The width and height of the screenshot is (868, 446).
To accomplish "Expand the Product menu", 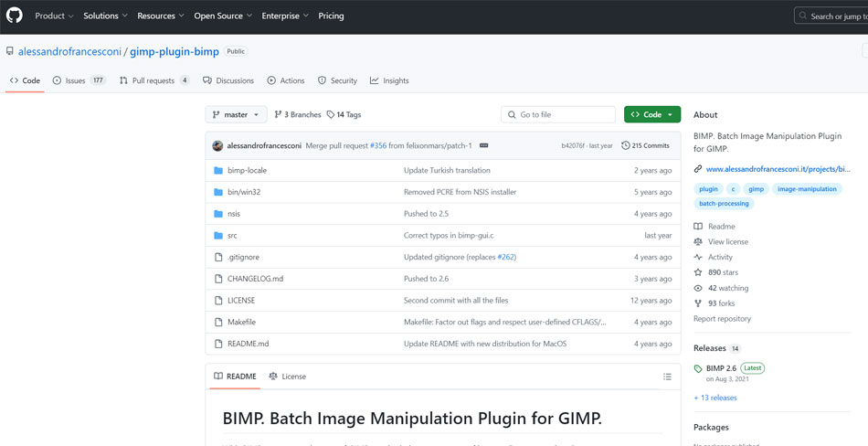I will (x=54, y=16).
